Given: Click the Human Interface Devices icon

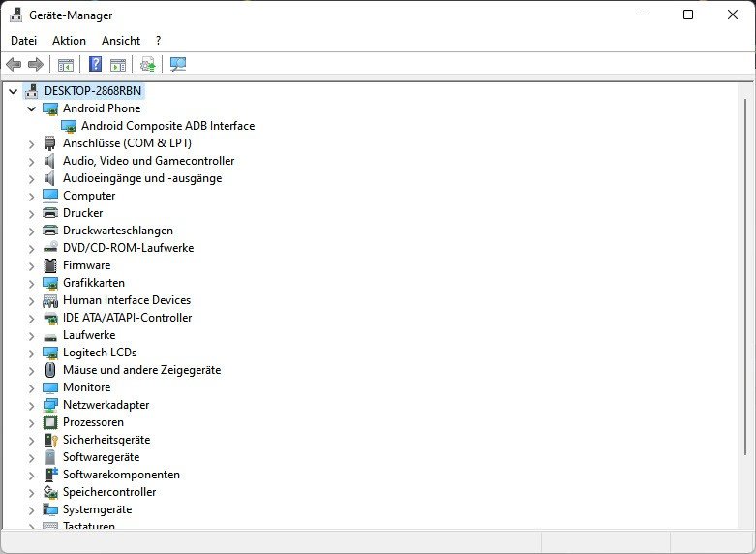Looking at the screenshot, I should (x=50, y=300).
